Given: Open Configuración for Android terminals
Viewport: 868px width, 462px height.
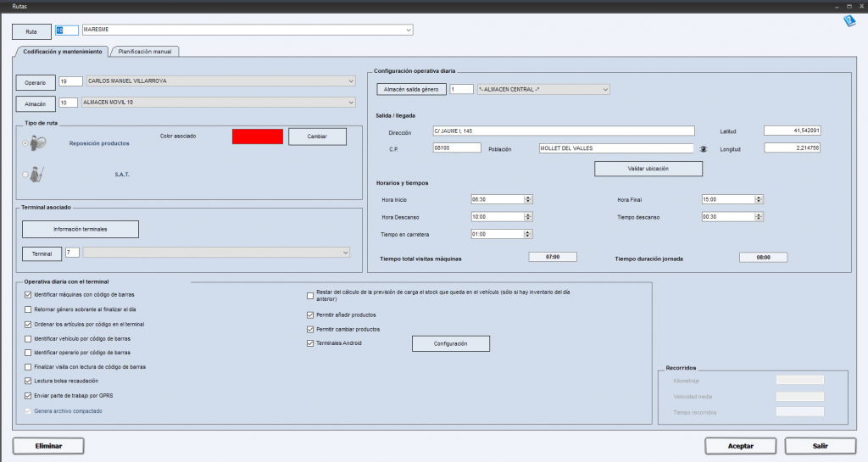Looking at the screenshot, I should (x=451, y=343).
